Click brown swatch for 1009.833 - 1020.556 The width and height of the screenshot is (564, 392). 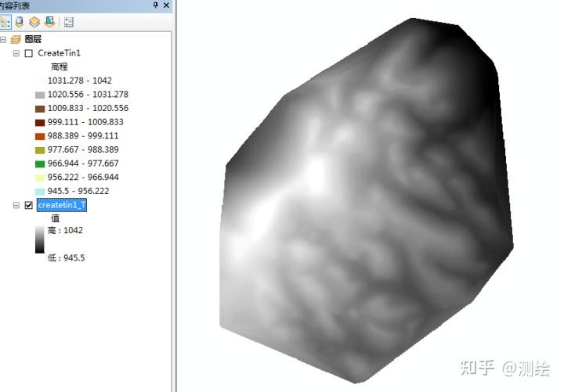click(40, 109)
